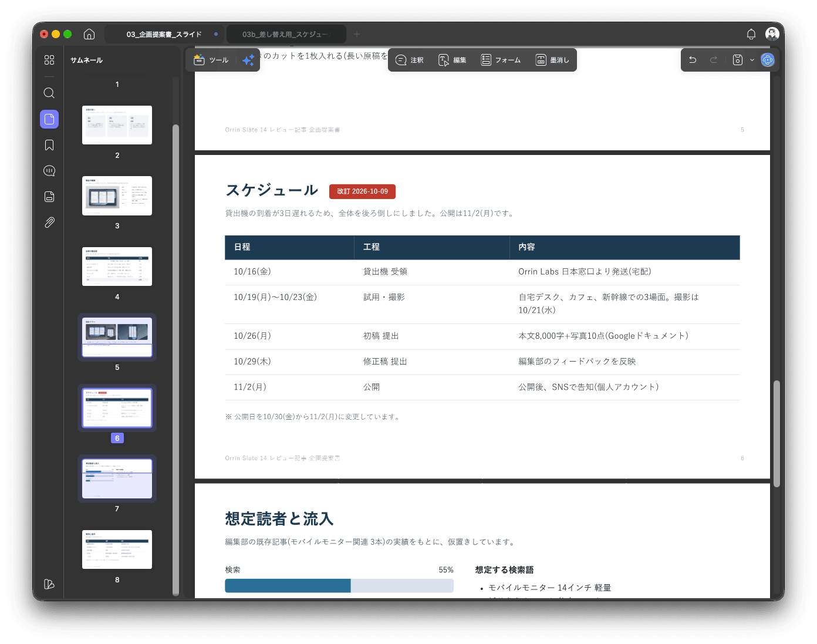Screen dimensions: 817x644
Task: Select the フォーム form tool
Action: click(x=501, y=60)
